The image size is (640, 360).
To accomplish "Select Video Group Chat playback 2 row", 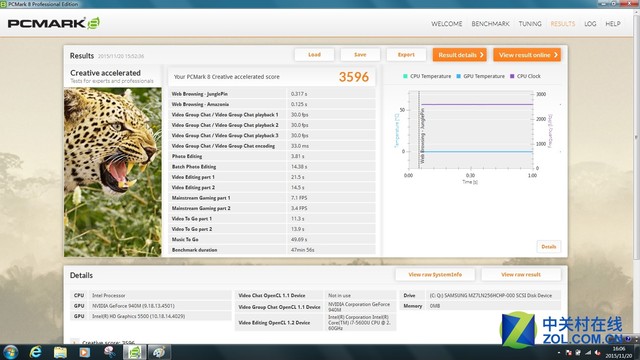I will 272,125.
